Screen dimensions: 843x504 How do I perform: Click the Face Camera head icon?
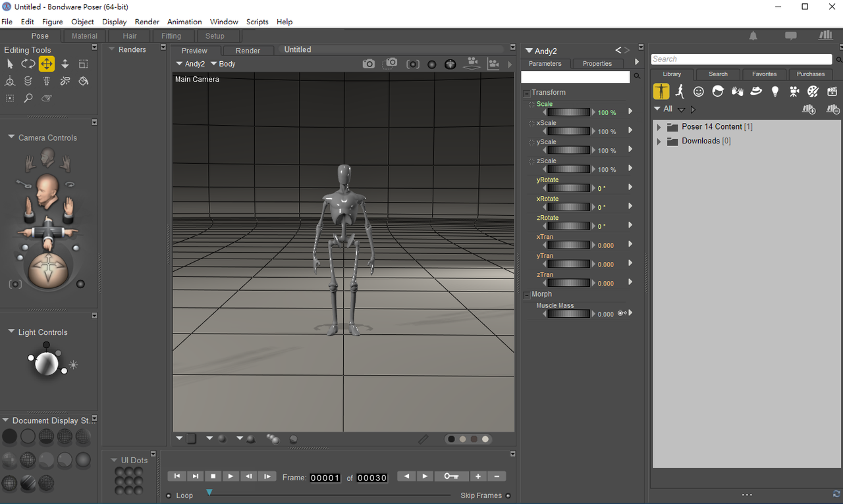pyautogui.click(x=47, y=157)
